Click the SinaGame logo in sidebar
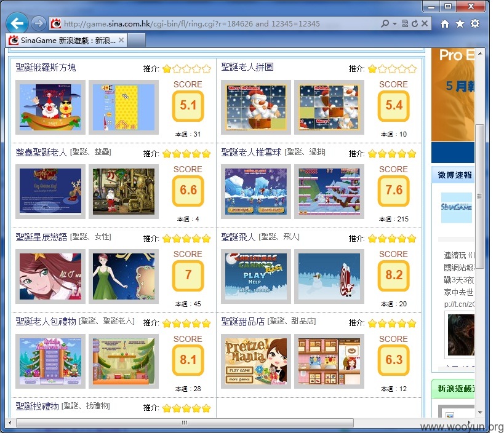The image size is (504, 433). [x=457, y=207]
